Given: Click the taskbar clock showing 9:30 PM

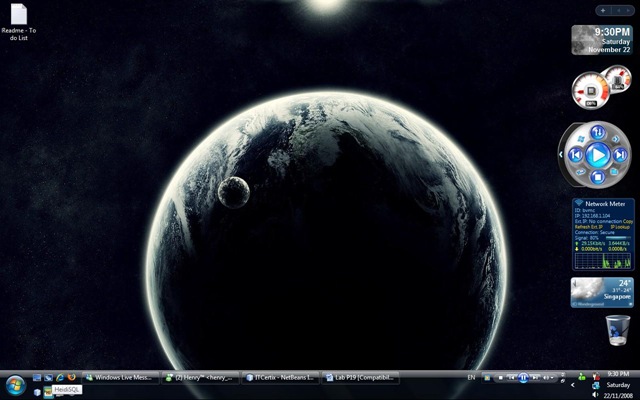Looking at the screenshot, I should coord(618,374).
